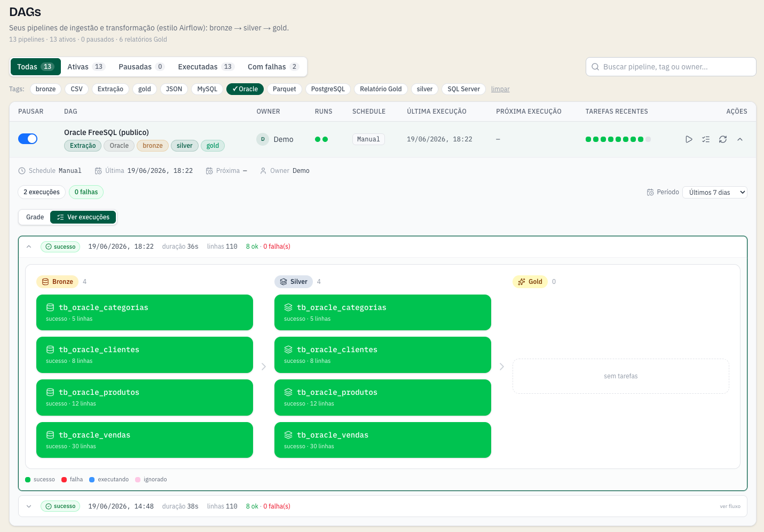The image size is (764, 532).
Task: Click the chevron between Bronze and Silver columns
Action: (264, 367)
